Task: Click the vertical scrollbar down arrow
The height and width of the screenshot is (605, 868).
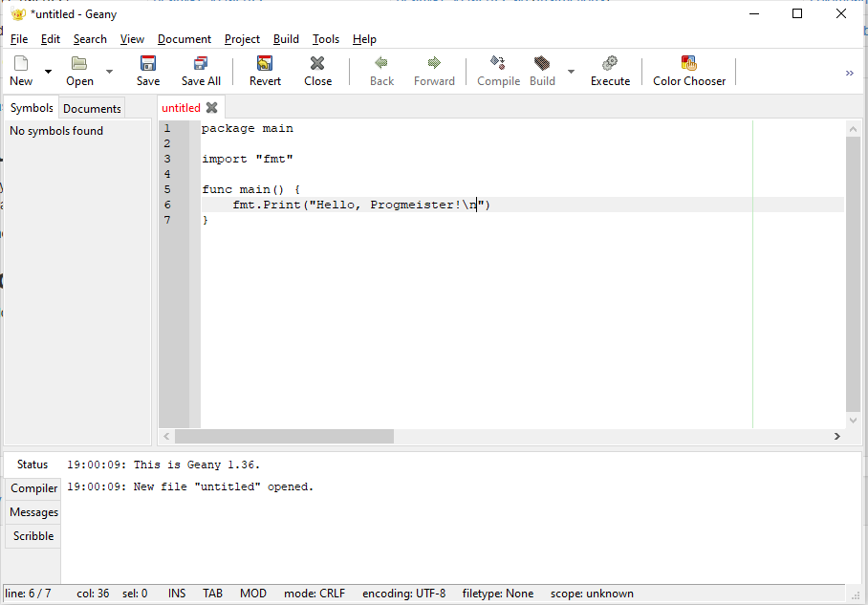Action: click(x=853, y=421)
